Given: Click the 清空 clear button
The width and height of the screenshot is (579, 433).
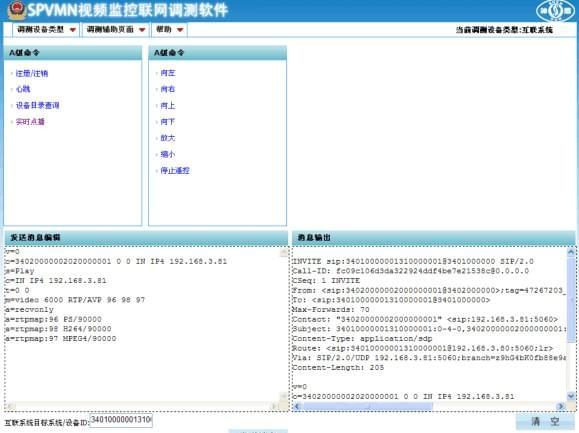Looking at the screenshot, I should tap(545, 422).
